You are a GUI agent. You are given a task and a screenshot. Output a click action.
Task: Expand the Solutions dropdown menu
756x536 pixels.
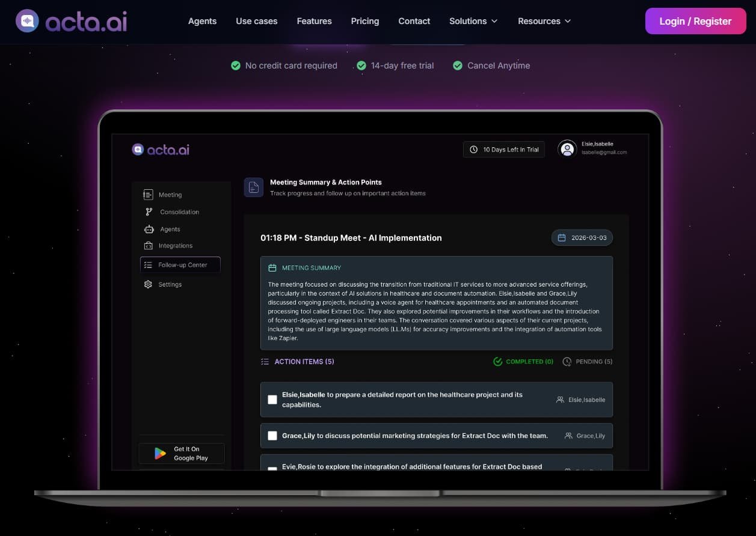click(473, 21)
